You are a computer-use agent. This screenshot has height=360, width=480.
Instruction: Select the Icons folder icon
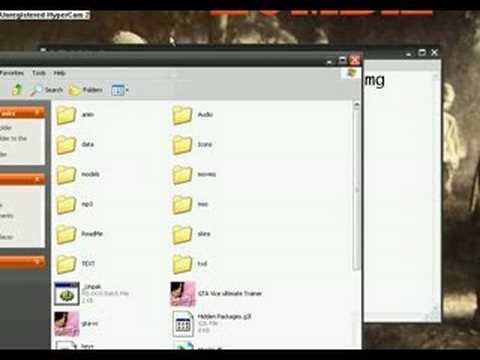pos(182,145)
